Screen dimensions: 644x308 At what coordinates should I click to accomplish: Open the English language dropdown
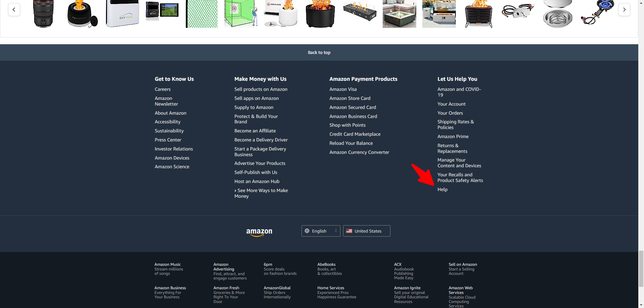pos(321,231)
